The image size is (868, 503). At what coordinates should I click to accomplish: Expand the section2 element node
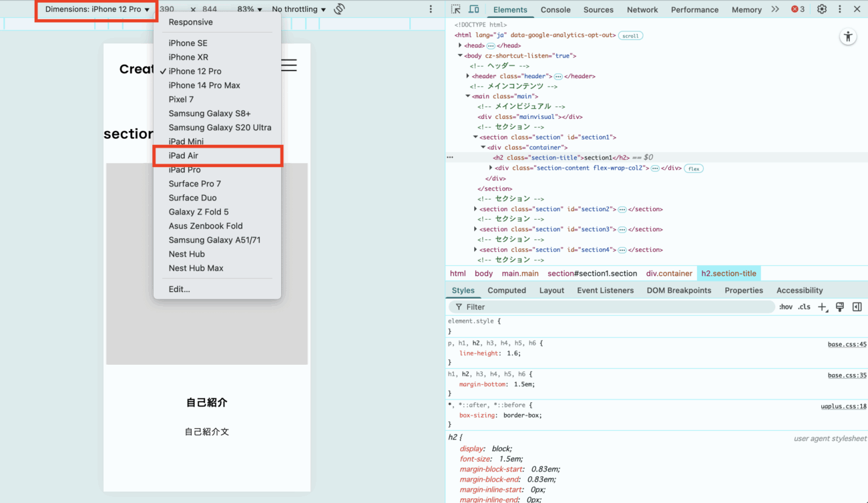tap(475, 209)
